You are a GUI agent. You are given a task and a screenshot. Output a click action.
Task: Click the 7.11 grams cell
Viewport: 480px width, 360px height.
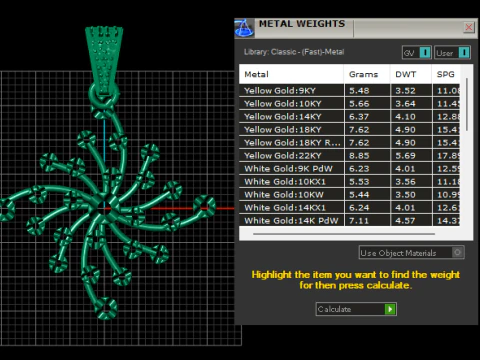pyautogui.click(x=367, y=220)
